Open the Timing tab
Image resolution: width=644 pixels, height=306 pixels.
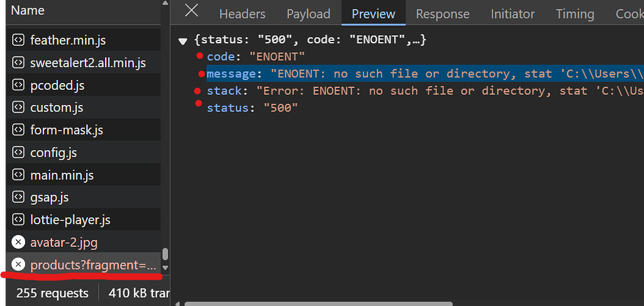pyautogui.click(x=575, y=14)
